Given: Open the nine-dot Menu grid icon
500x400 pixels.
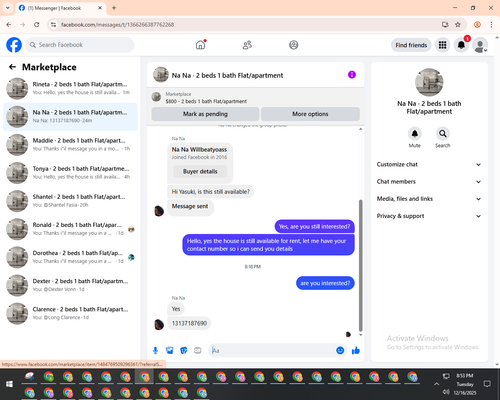Looking at the screenshot, I should [442, 45].
